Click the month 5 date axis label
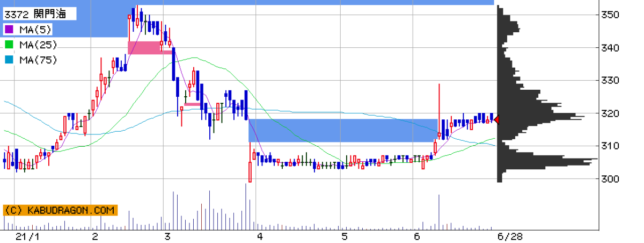Image resolution: width=644 pixels, height=243 pixels. [345, 237]
